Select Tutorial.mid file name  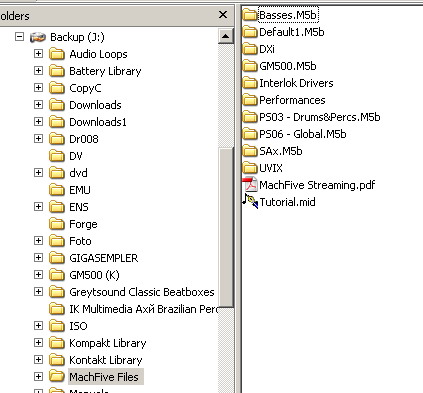pos(287,202)
